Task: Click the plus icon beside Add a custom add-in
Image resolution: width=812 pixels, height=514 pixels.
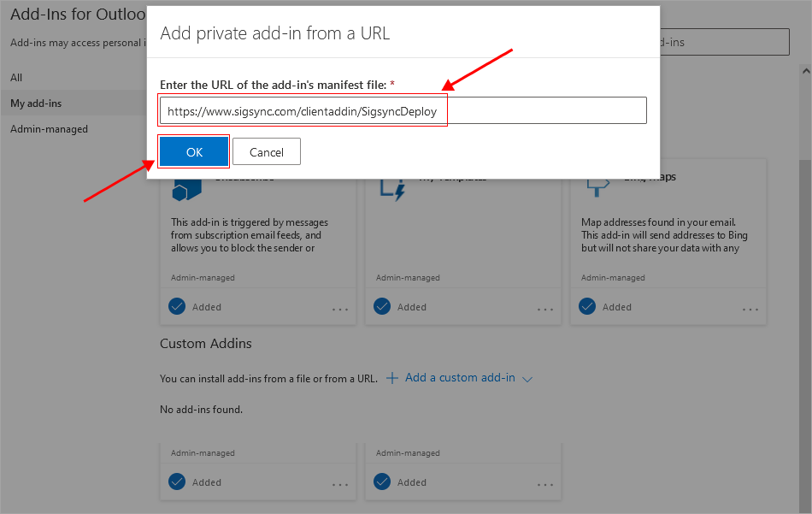Action: [392, 378]
